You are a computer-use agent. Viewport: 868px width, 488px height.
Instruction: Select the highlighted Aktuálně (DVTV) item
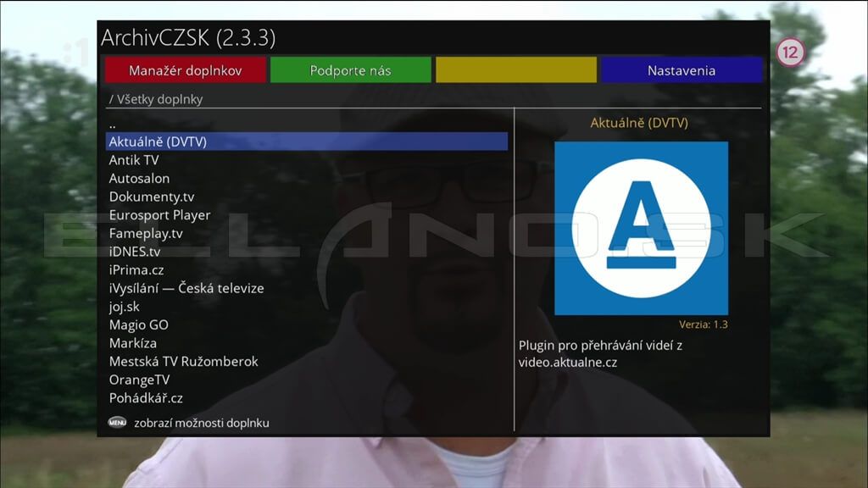tap(158, 141)
